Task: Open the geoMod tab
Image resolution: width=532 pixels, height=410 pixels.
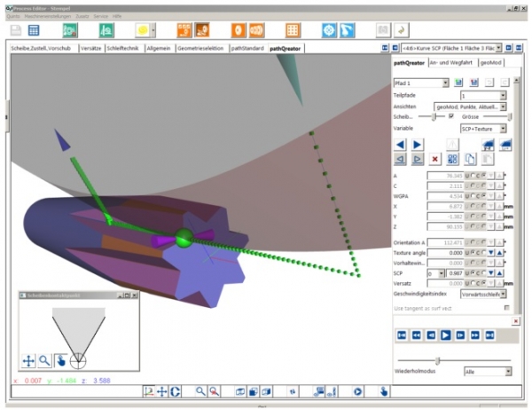Action: point(489,62)
